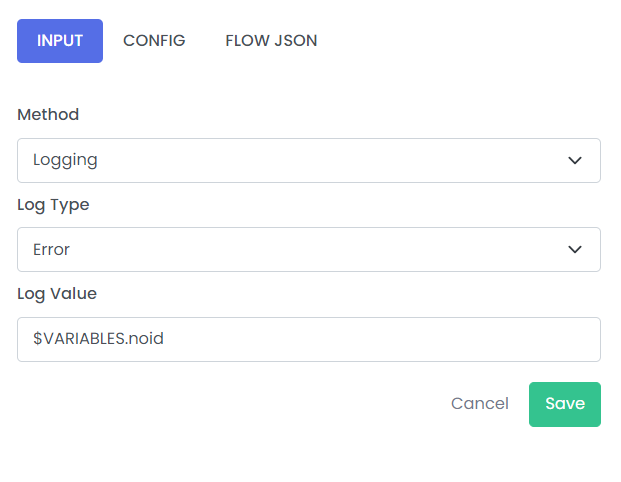Click on the $VARIABLES.noid text
The width and height of the screenshot is (621, 482).
point(98,339)
